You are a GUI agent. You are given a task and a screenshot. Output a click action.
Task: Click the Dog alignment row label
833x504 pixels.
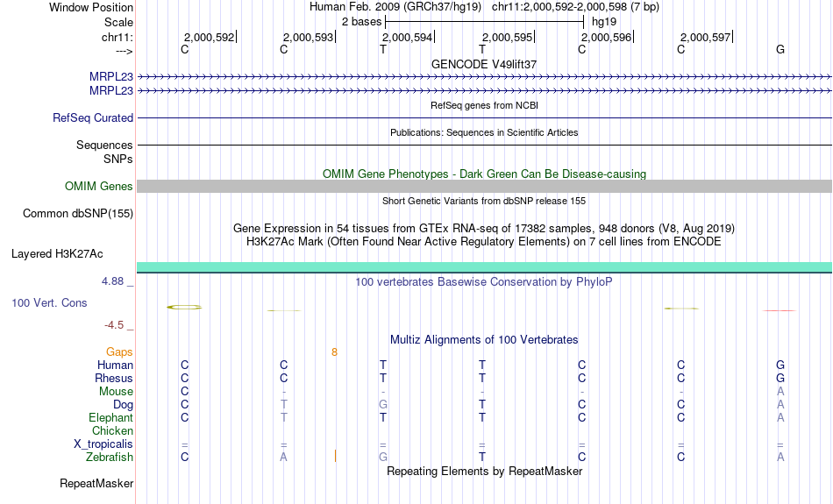click(123, 405)
